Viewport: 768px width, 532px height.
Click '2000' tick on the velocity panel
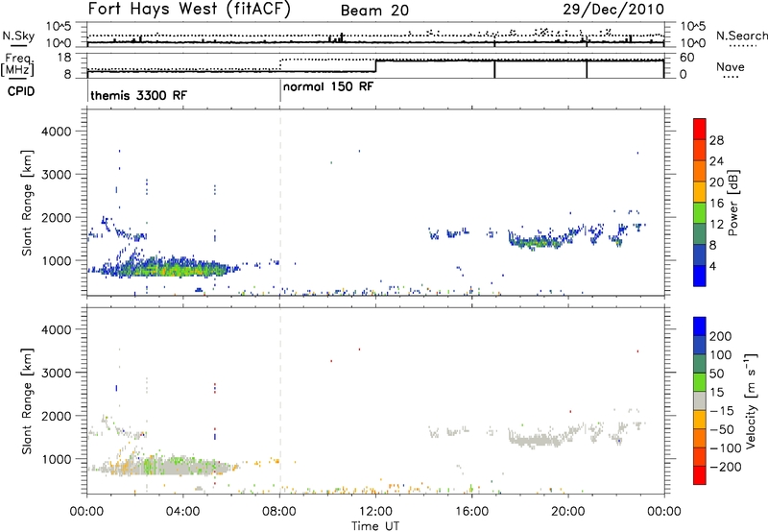pyautogui.click(x=56, y=416)
